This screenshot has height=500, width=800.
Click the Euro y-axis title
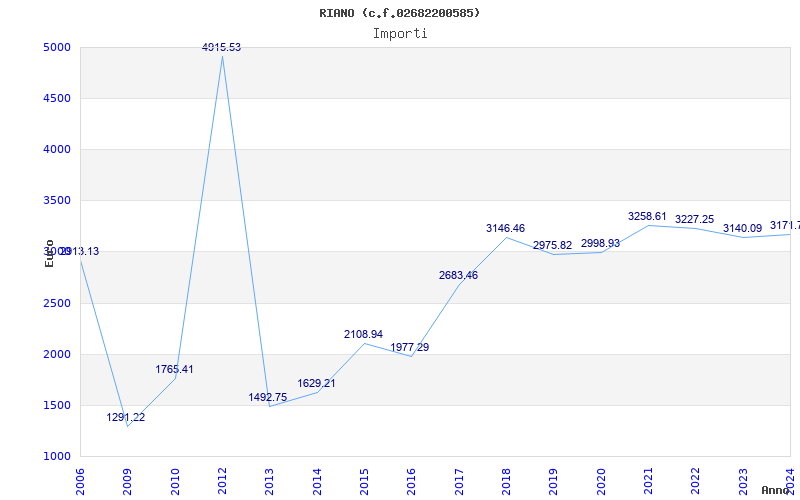(x=49, y=253)
